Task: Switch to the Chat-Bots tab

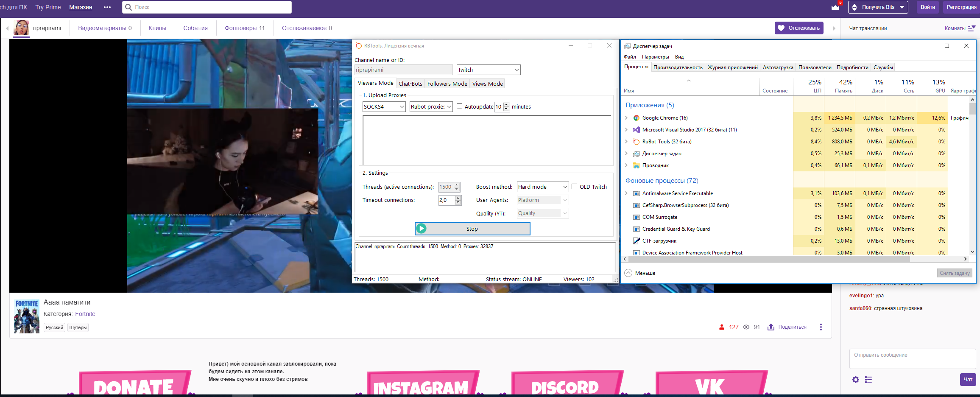Action: point(410,84)
